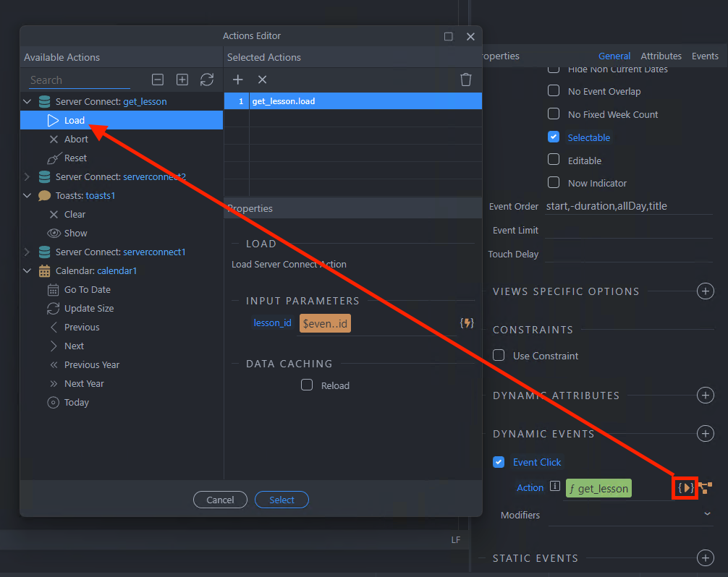Select the Go To Date calendar action
This screenshot has width=728, height=577.
(87, 289)
